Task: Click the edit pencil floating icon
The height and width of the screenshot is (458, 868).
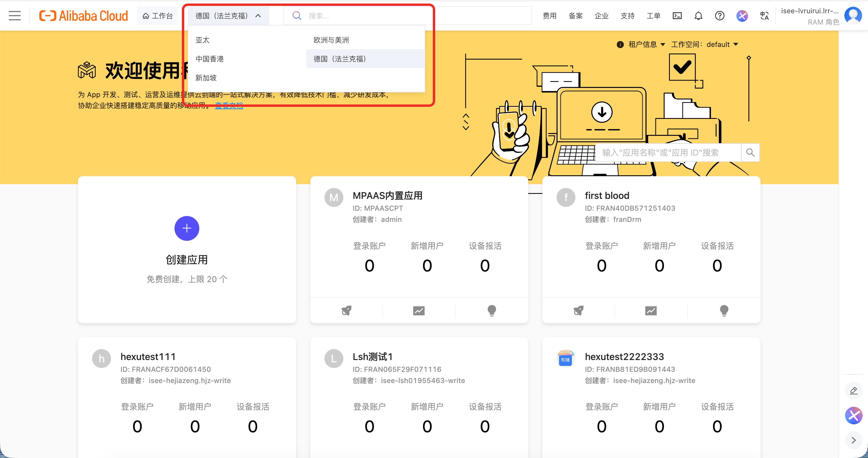Action: (853, 391)
